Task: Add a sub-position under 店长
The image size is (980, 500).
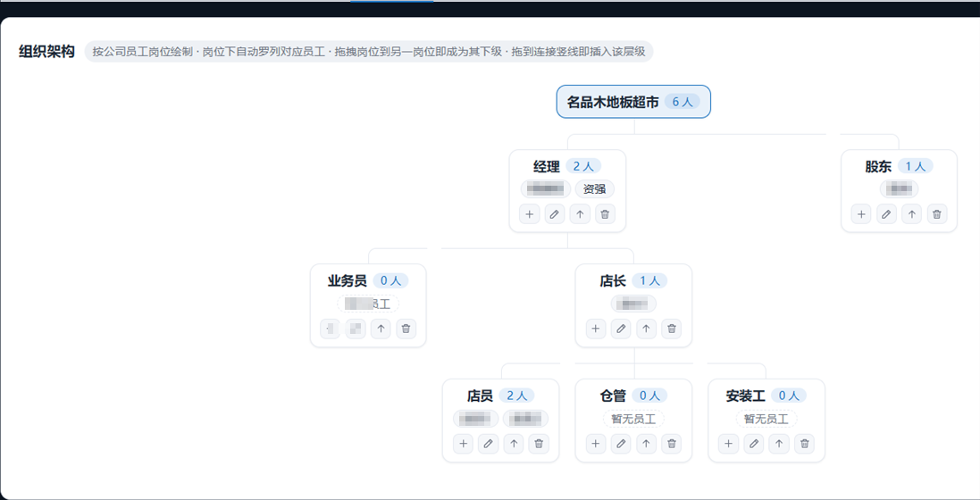Action: click(596, 329)
